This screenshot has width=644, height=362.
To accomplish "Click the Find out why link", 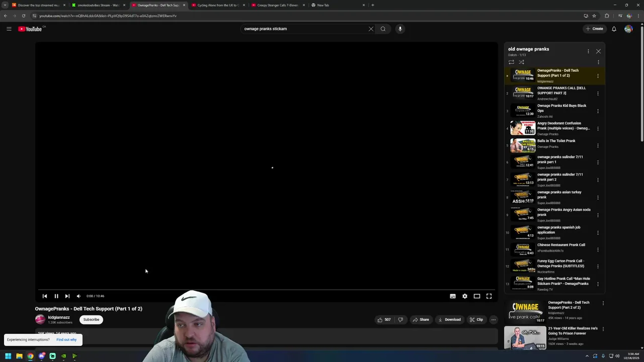I will pos(66,339).
